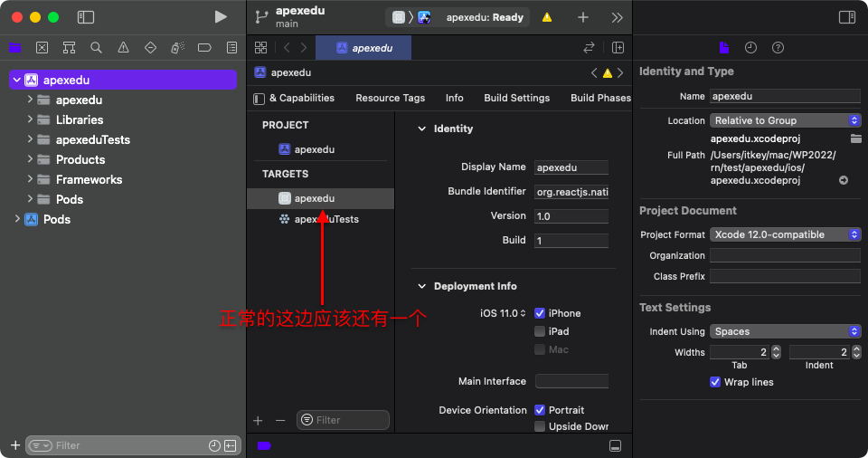The image size is (868, 458).
Task: Run the project with the play button
Action: [x=221, y=17]
